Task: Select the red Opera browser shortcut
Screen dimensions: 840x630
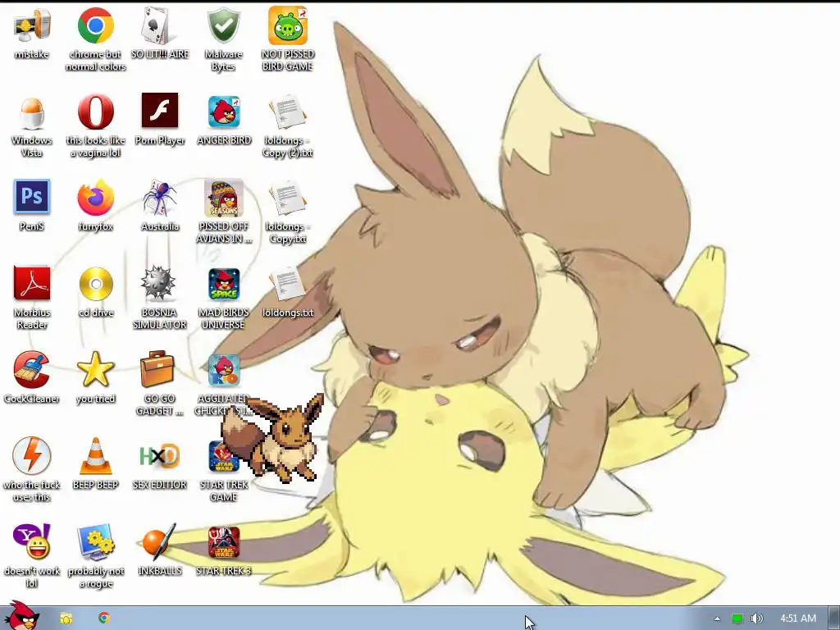Action: point(95,112)
